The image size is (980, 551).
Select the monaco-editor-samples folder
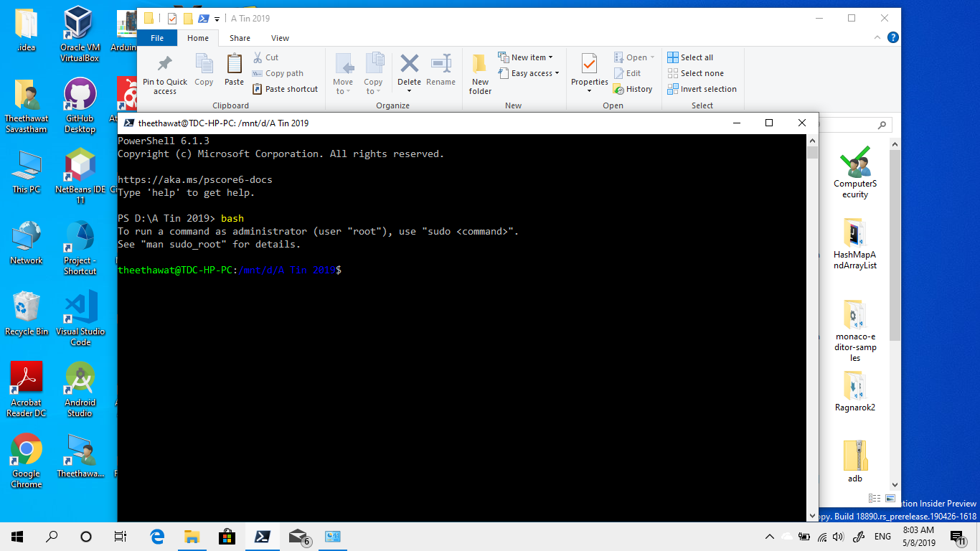click(x=854, y=331)
